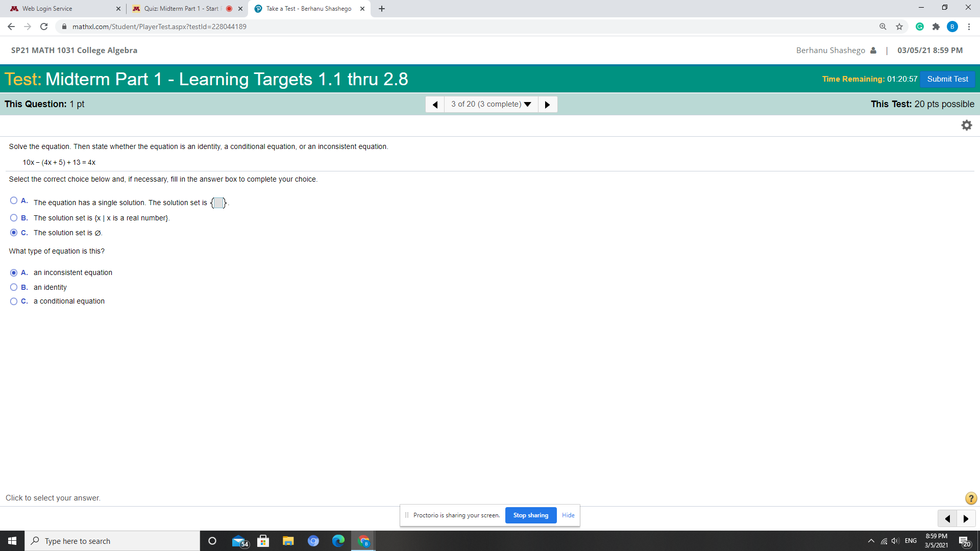
Task: Click the Stop sharing button
Action: click(531, 515)
